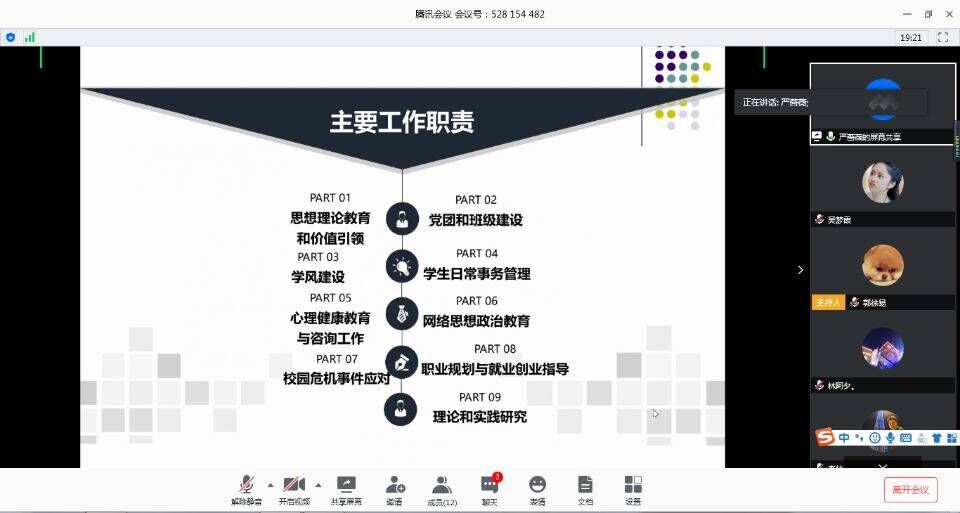This screenshot has width=960, height=513.
Task: Collapse participant sidebar with chevron arrow
Action: [x=799, y=270]
